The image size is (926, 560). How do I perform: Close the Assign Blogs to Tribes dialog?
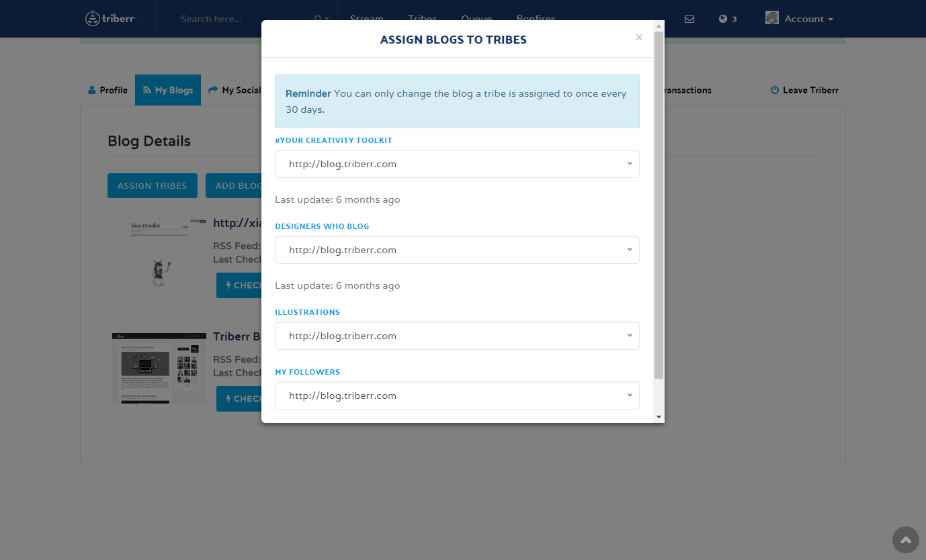point(639,38)
